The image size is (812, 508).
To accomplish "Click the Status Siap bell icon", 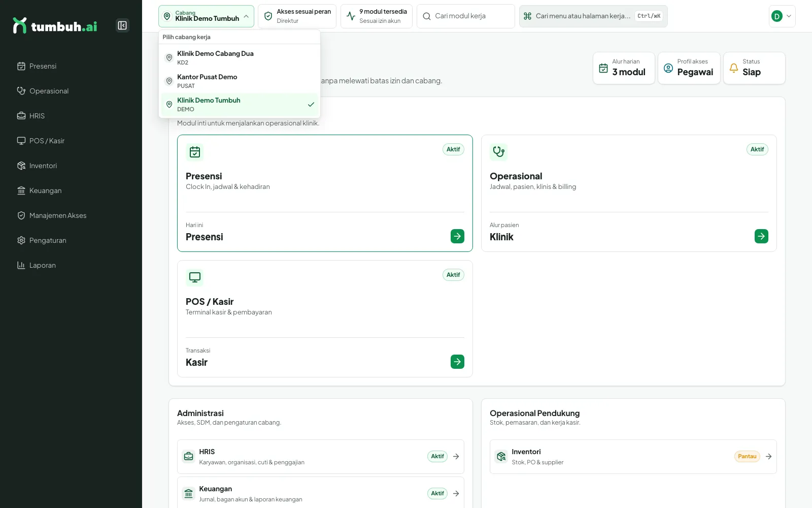I will (734, 68).
